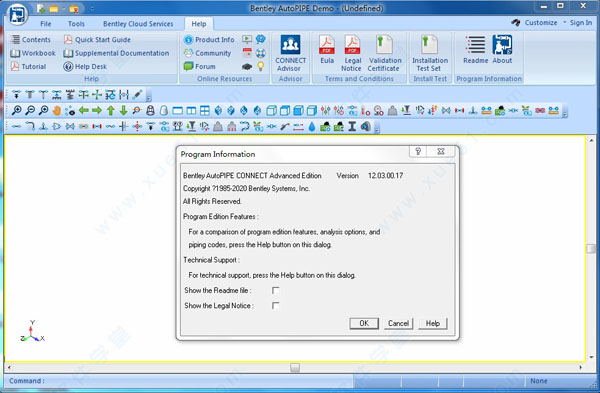Click the red thermometer temperature icon
600x393 pixels.
point(365,111)
